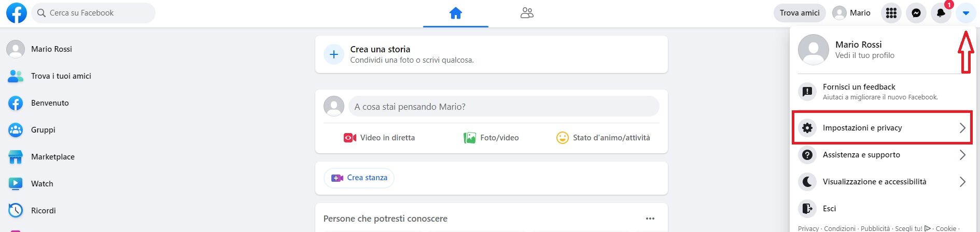Expand Assistenza e supporto submenu
This screenshot has height=232, width=980.
(x=881, y=155)
